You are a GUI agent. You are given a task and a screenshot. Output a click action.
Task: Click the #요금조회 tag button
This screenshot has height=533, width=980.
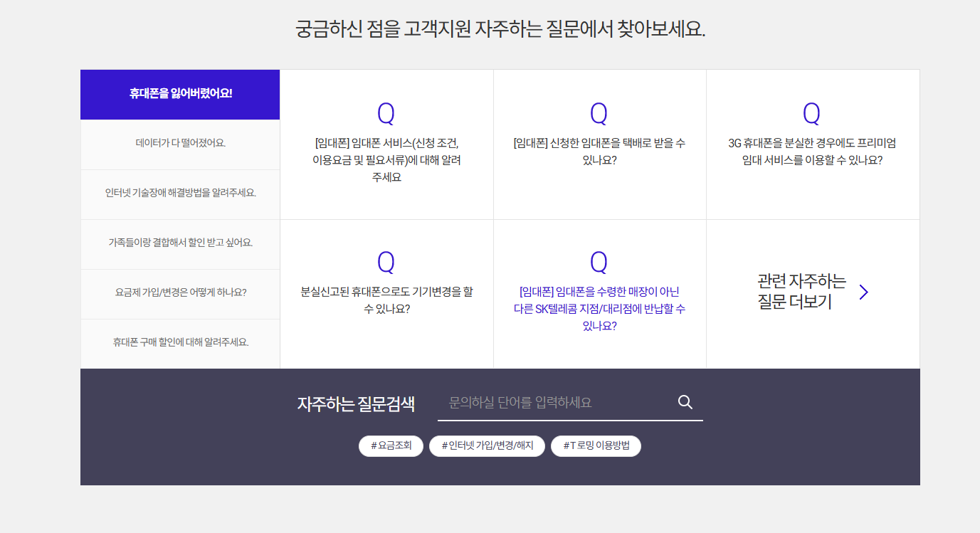(x=391, y=446)
